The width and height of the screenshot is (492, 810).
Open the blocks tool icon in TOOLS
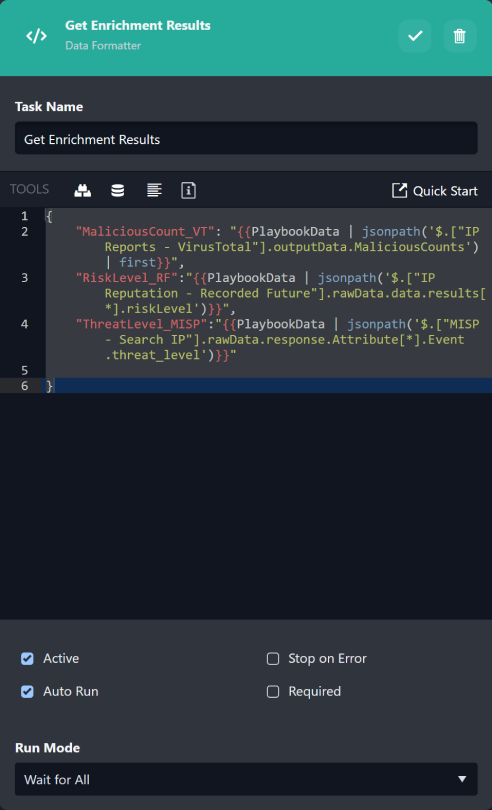pyautogui.click(x=83, y=191)
